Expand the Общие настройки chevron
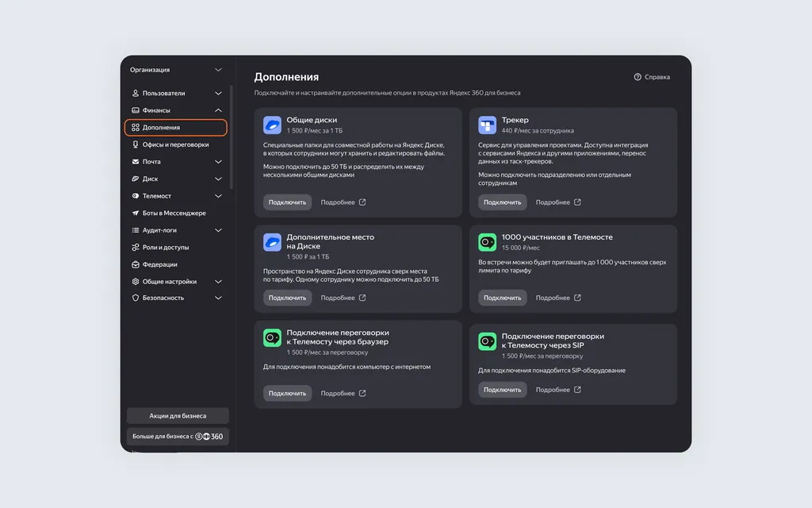Viewport: 812px width, 508px height. click(x=218, y=282)
